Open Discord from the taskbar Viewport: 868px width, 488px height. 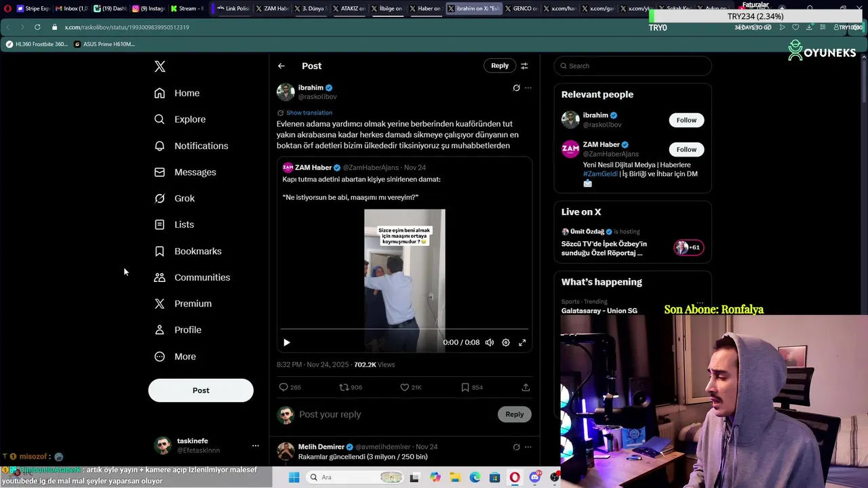pos(535,477)
